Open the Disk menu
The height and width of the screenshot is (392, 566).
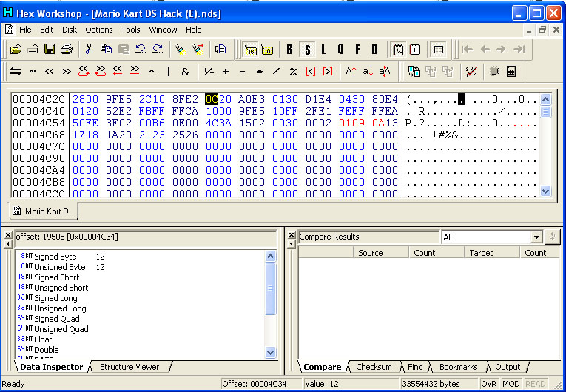[x=70, y=30]
